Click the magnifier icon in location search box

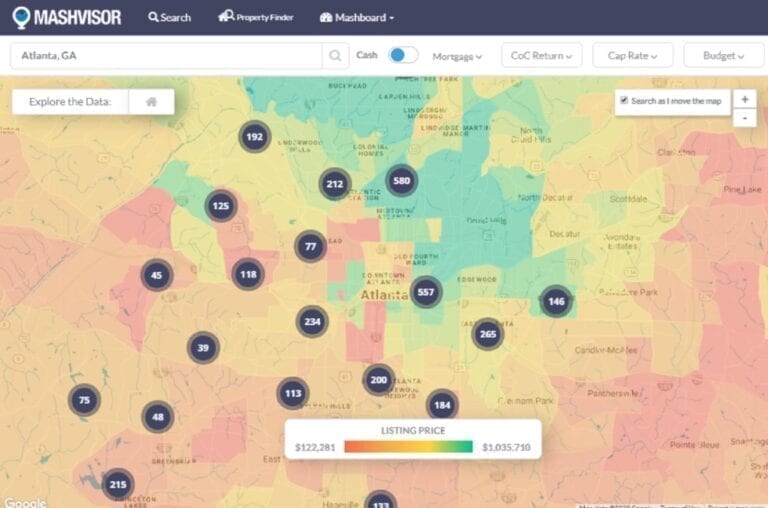point(335,56)
